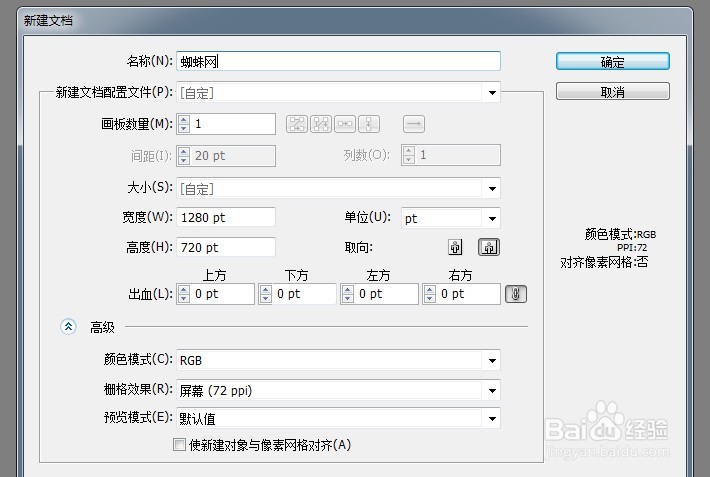Select portrait orientation icon

456,247
